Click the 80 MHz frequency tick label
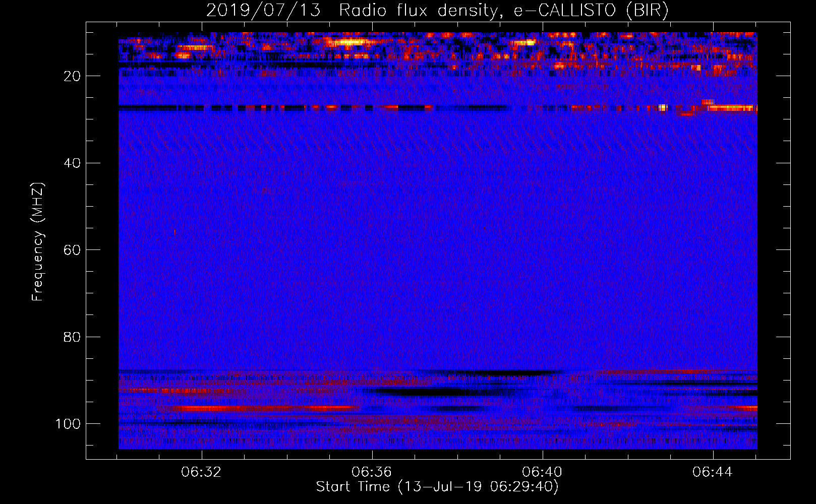This screenshot has width=816, height=504. point(72,337)
